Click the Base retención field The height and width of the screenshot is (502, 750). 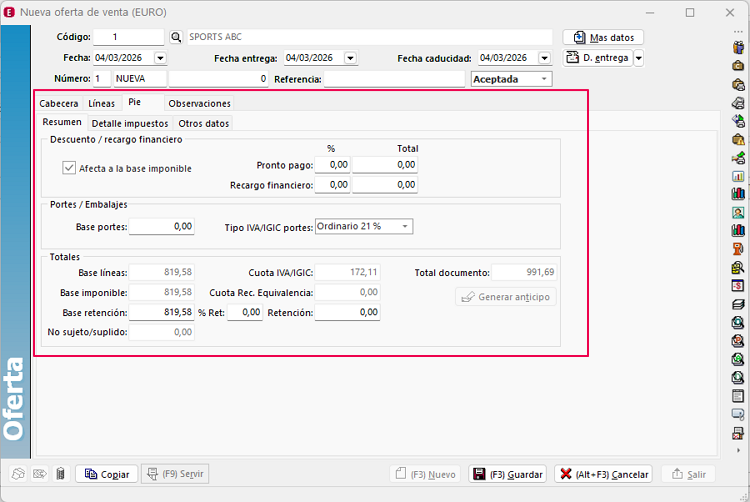[162, 312]
